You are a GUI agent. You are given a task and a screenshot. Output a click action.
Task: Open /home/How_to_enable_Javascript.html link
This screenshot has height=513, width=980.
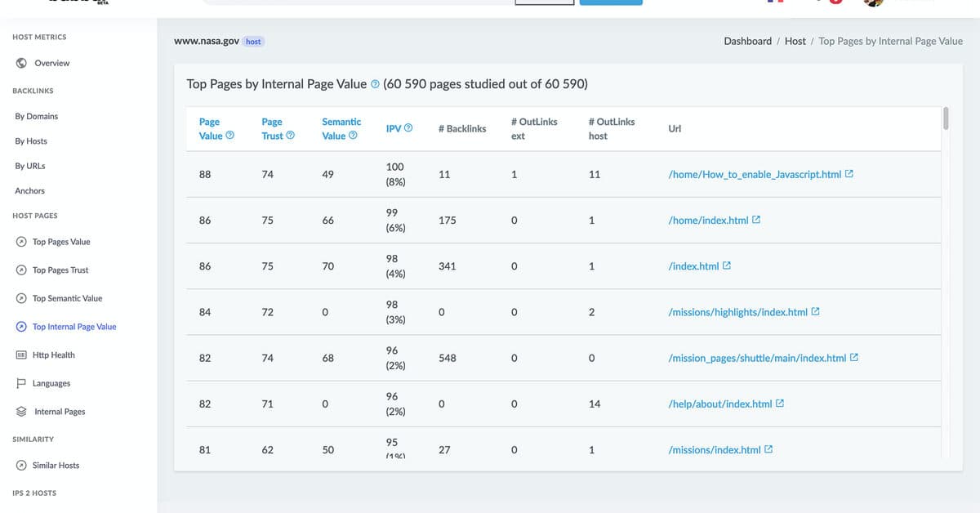point(755,174)
